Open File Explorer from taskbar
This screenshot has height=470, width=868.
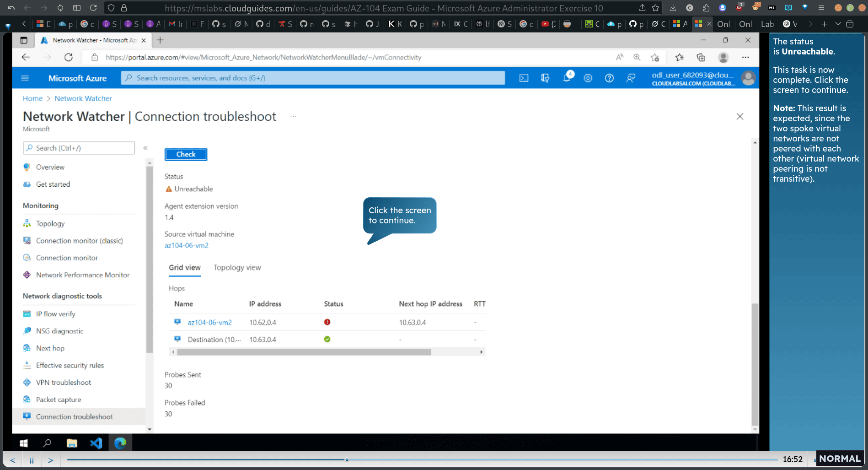72,443
